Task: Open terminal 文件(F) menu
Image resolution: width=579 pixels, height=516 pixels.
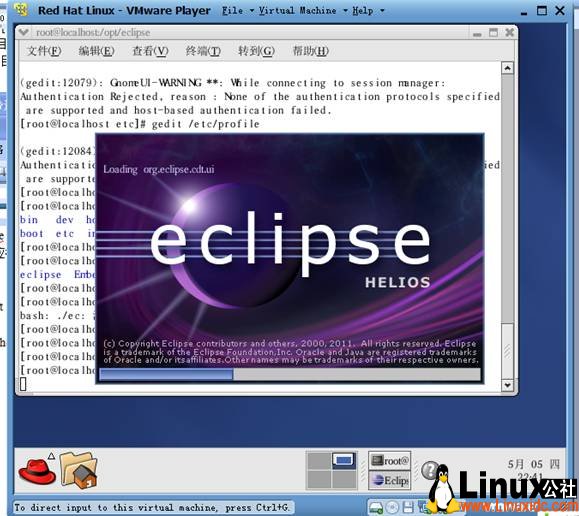Action: click(44, 51)
